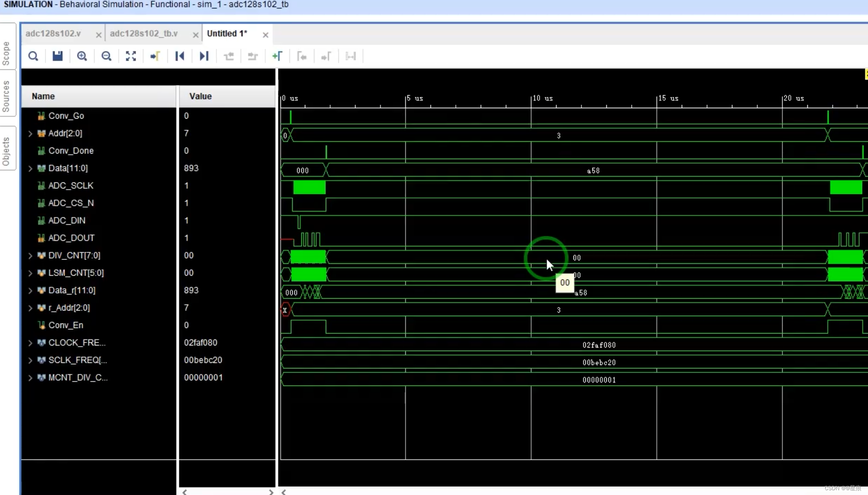868x495 pixels.
Task: Click the Zoom In icon
Action: click(x=82, y=56)
